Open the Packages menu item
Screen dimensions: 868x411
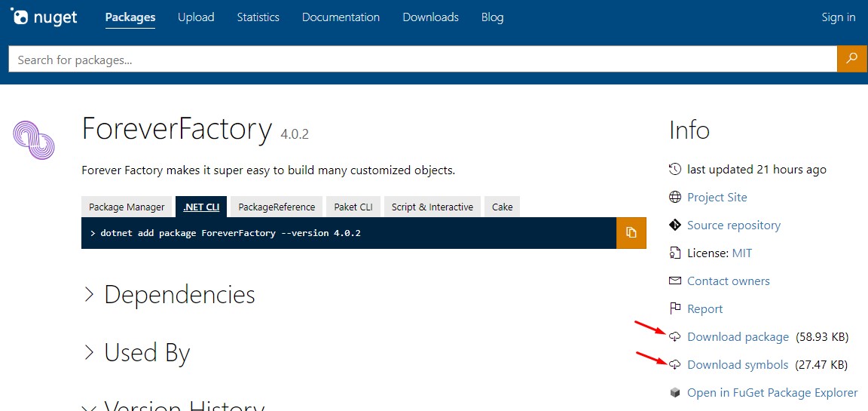(x=130, y=17)
